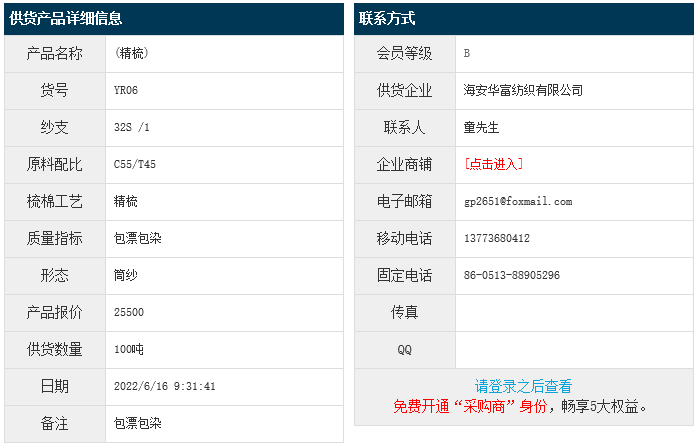
Task: Click the material ratio C55/T45
Action: [x=135, y=164]
